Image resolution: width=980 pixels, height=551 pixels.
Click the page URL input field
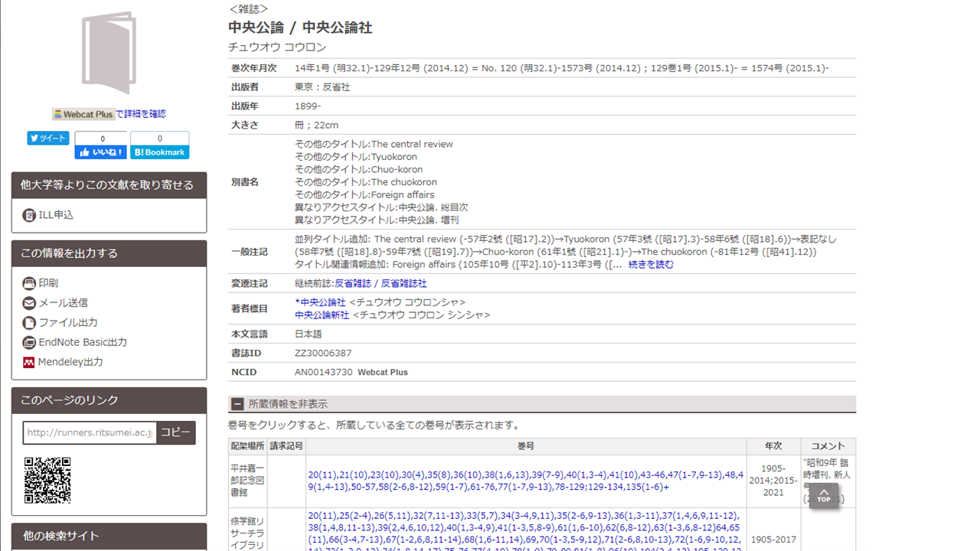[90, 432]
